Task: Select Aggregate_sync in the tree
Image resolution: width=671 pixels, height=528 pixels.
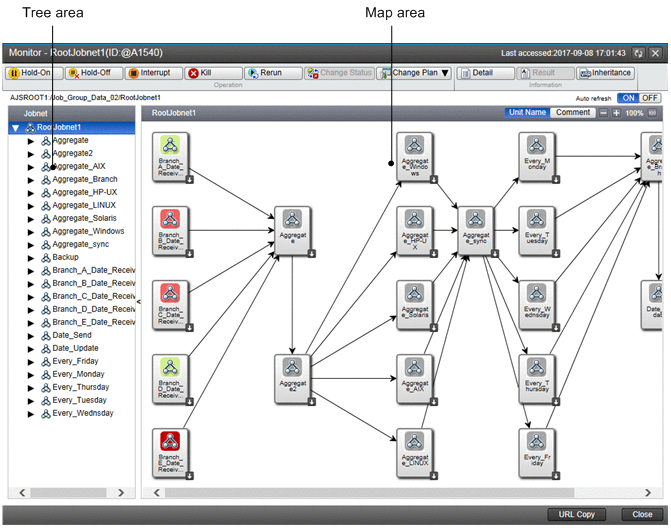Action: coord(80,244)
